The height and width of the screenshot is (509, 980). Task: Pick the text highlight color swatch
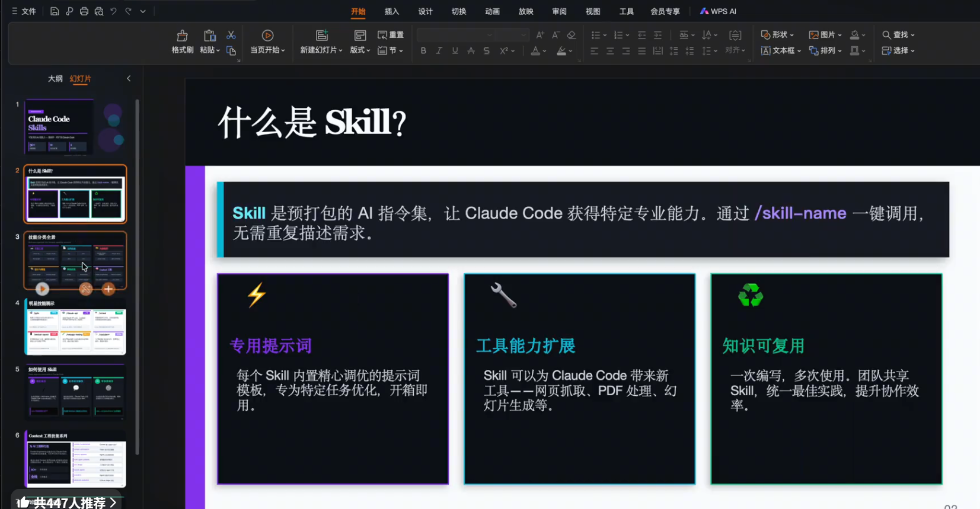(x=561, y=51)
